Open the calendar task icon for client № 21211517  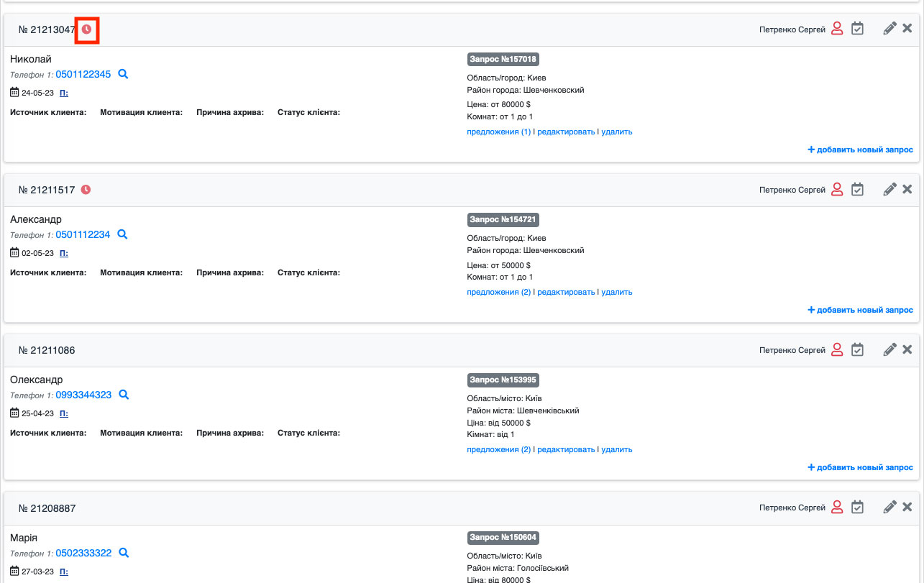click(x=857, y=189)
